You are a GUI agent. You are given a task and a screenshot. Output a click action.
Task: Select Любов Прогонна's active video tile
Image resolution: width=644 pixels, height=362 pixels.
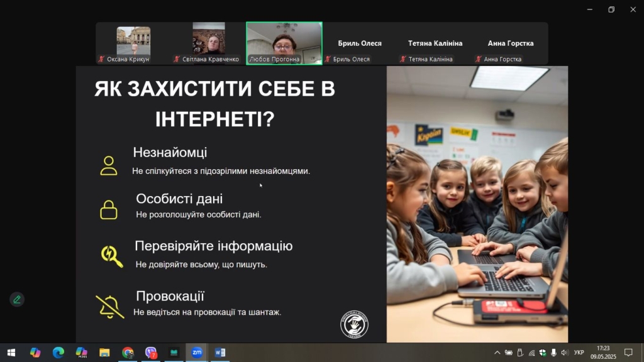tap(284, 43)
